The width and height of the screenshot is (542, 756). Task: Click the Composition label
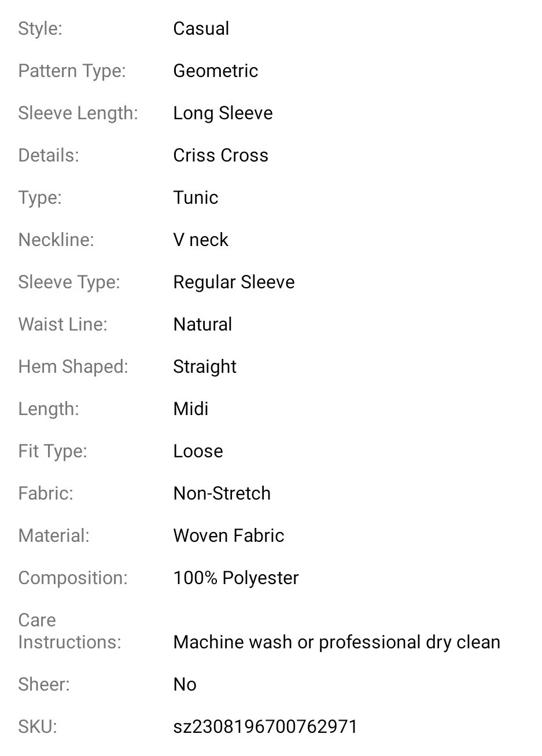pyautogui.click(x=72, y=578)
